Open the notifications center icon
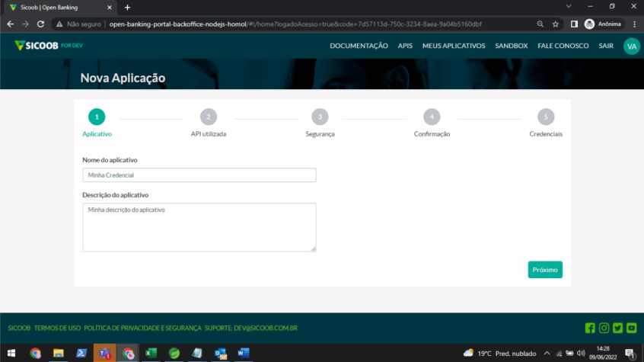Screen dimensions: 644x362 point(630,354)
